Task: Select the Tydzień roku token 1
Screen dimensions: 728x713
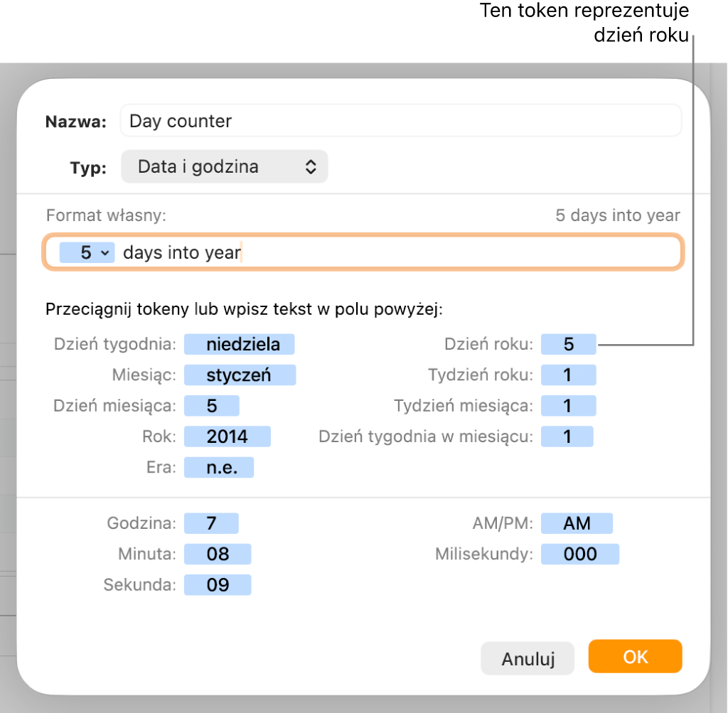Action: (x=568, y=375)
